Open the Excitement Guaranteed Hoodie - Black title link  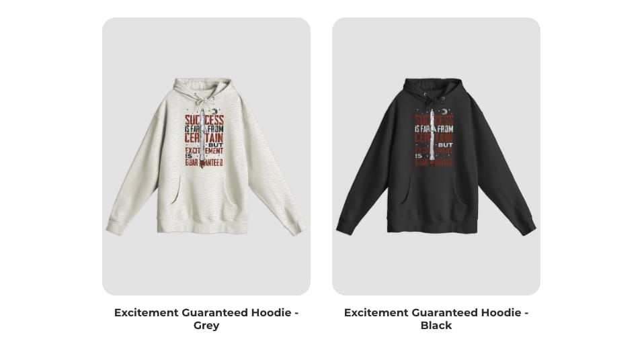(436, 319)
